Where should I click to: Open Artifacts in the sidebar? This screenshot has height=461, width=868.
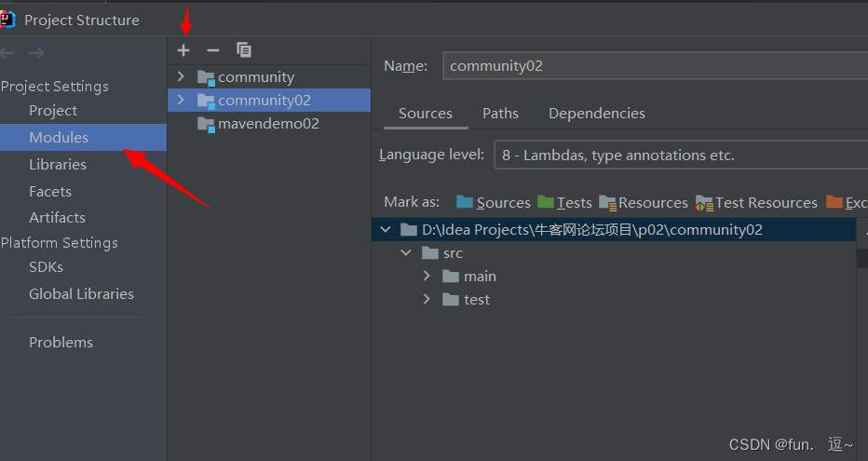pyautogui.click(x=57, y=218)
